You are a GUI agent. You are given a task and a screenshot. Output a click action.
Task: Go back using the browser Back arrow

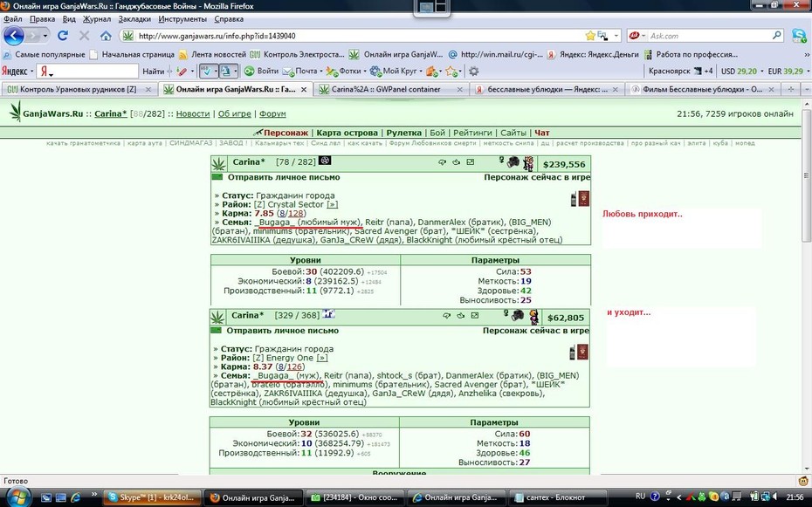coord(13,36)
